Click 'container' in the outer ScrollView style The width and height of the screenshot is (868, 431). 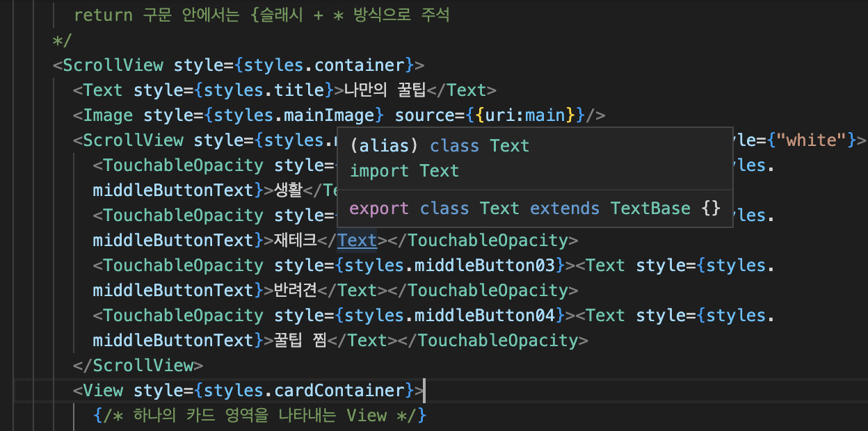click(359, 65)
